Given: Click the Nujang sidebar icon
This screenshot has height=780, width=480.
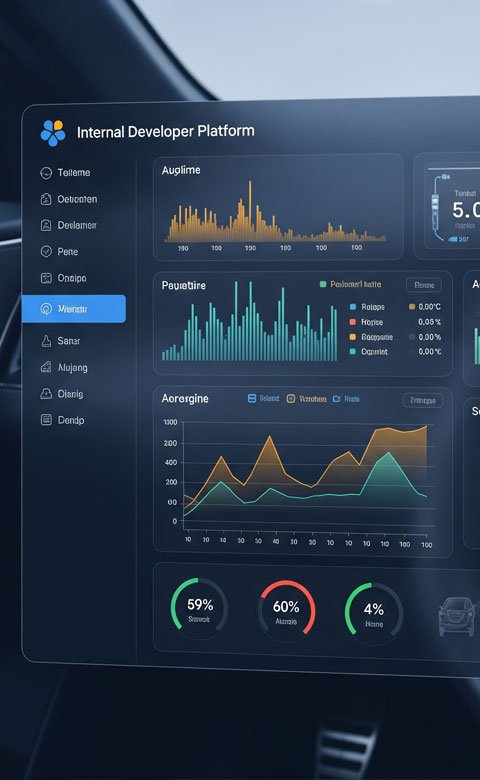Looking at the screenshot, I should (x=46, y=367).
